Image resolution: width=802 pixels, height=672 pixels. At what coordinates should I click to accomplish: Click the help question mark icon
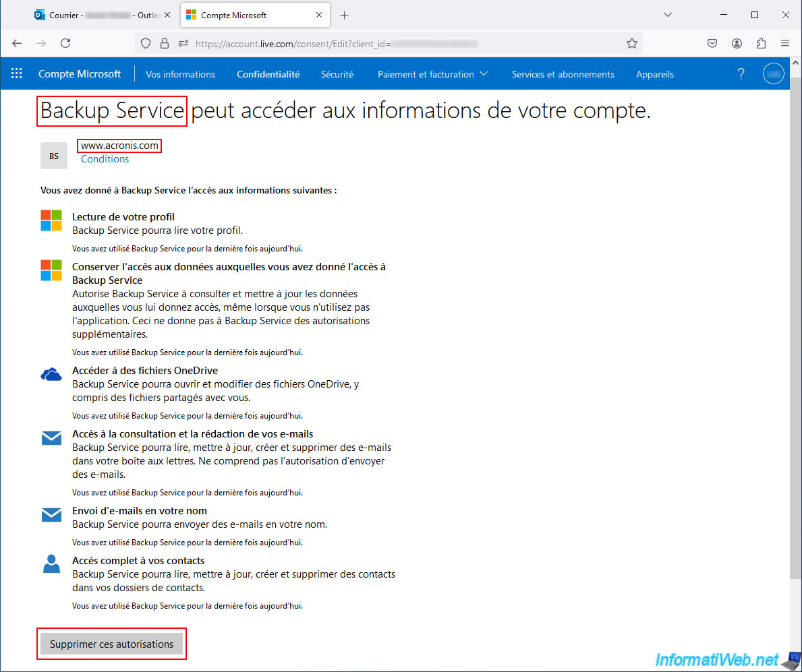coord(741,73)
